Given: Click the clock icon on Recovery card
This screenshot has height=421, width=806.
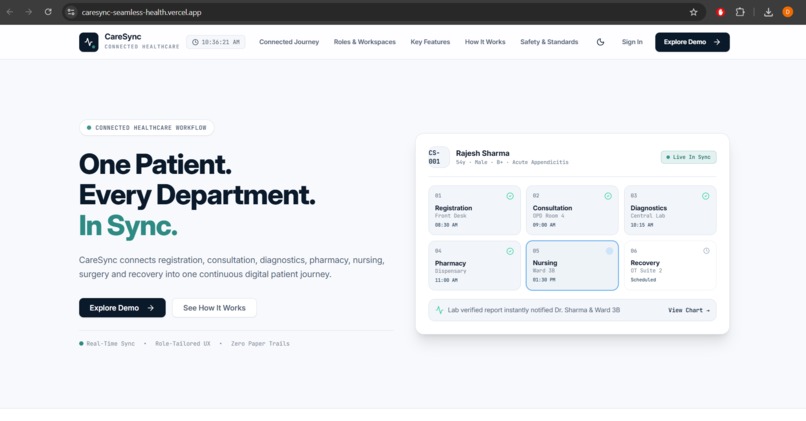Looking at the screenshot, I should (706, 251).
